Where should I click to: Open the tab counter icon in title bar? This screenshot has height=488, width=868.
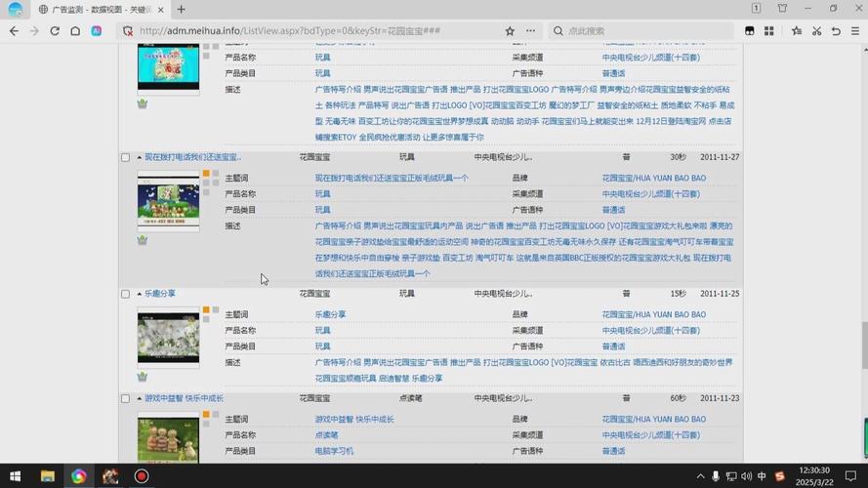point(756,9)
